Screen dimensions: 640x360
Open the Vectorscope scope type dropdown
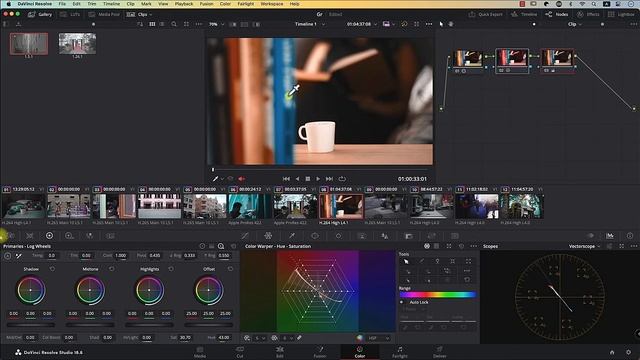[x=584, y=246]
